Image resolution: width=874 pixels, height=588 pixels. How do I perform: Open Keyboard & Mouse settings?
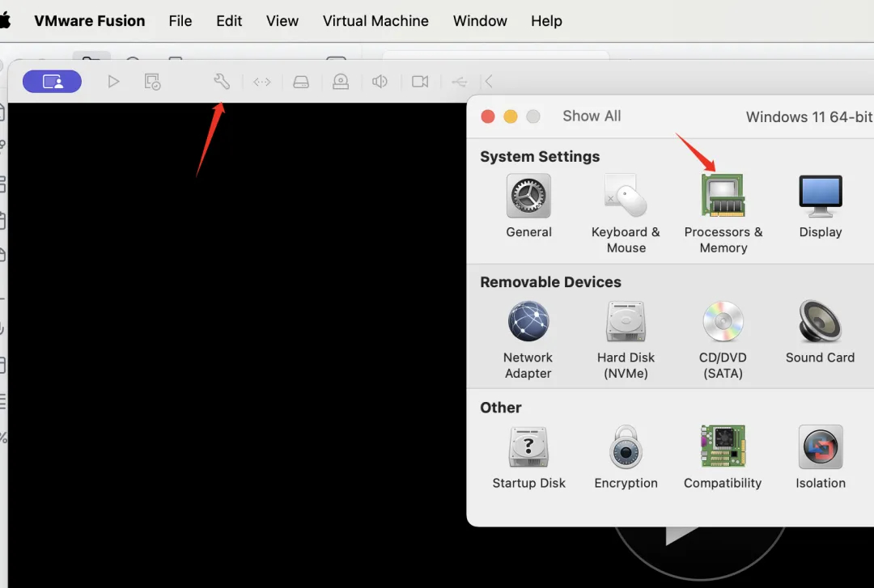tap(626, 214)
